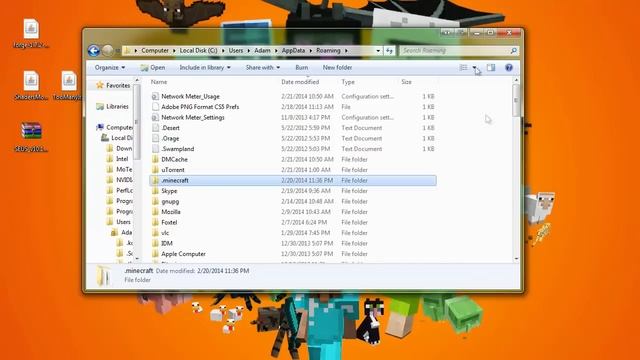640x360 pixels.
Task: Click the Apple Computer folder icon
Action: point(155,254)
